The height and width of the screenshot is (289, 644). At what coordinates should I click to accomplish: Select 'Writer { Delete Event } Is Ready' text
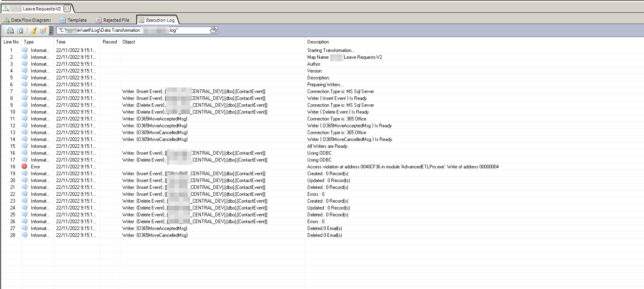(x=338, y=112)
